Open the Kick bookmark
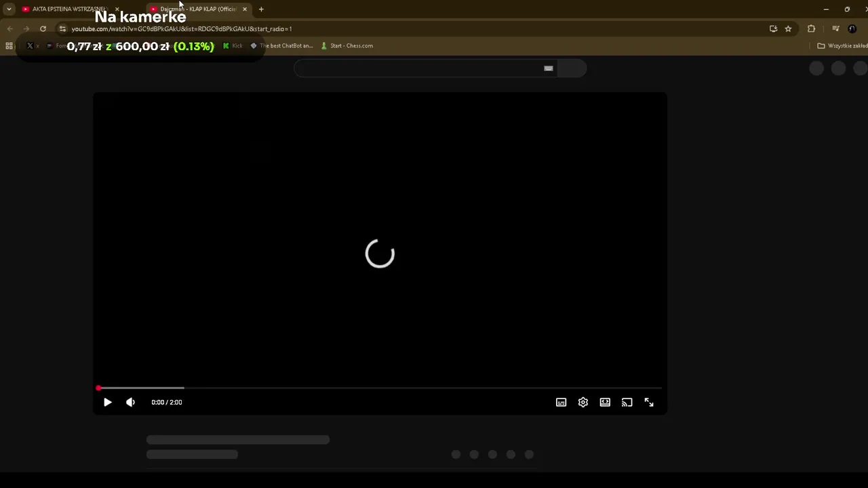This screenshot has height=488, width=868. point(233,45)
